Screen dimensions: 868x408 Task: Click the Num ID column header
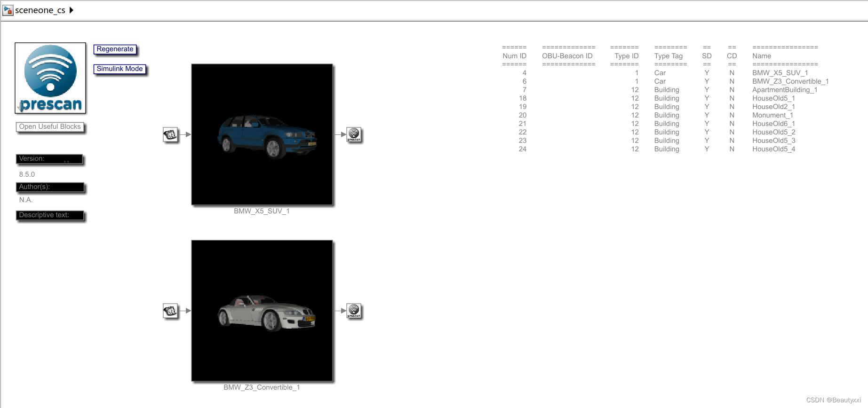[514, 56]
